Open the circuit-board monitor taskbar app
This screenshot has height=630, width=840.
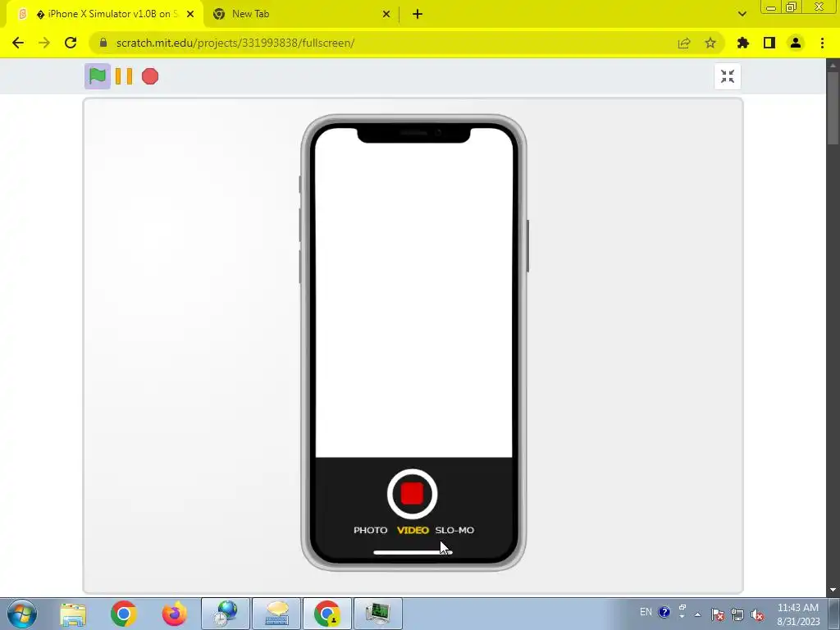point(378,614)
